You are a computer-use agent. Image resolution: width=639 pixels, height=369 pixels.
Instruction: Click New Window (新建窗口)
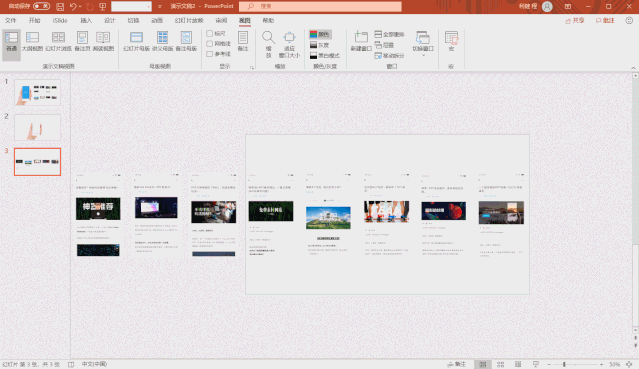361,42
